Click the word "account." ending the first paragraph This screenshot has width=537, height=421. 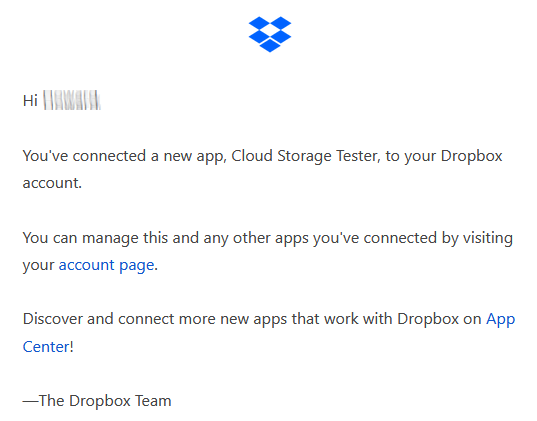pyautogui.click(x=52, y=183)
